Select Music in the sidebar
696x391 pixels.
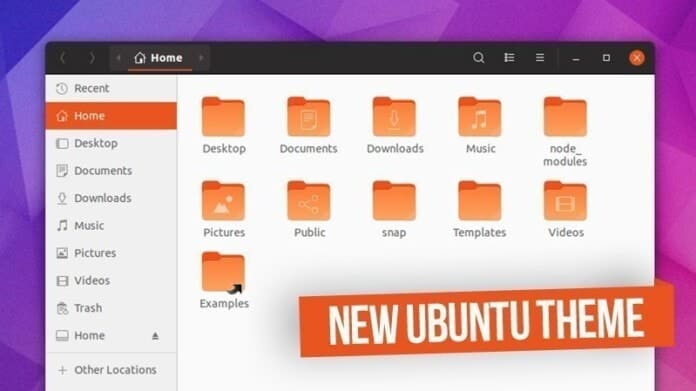pyautogui.click(x=111, y=226)
